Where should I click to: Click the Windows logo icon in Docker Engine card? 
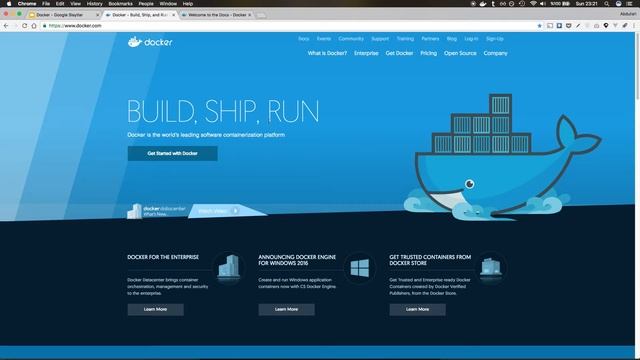pyautogui.click(x=360, y=268)
